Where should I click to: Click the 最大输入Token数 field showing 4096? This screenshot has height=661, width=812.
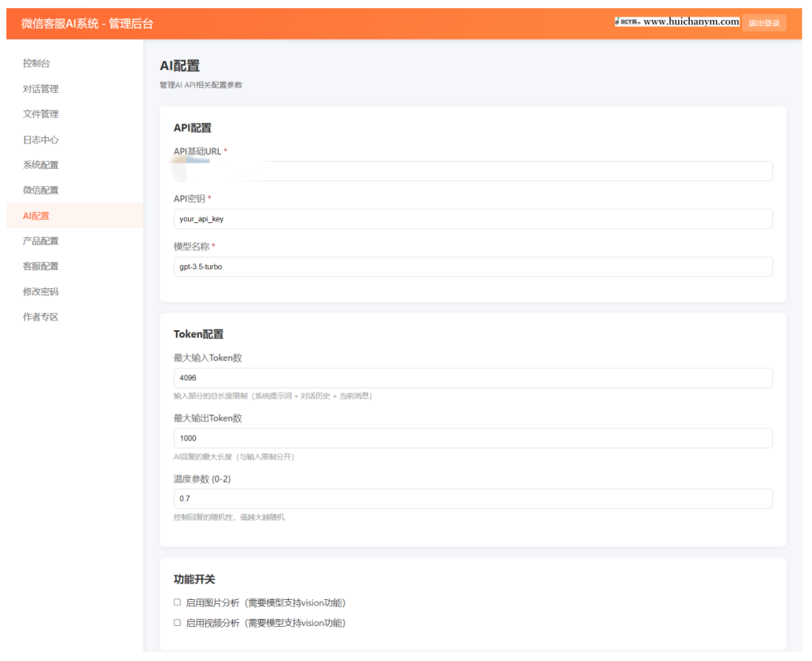[473, 378]
